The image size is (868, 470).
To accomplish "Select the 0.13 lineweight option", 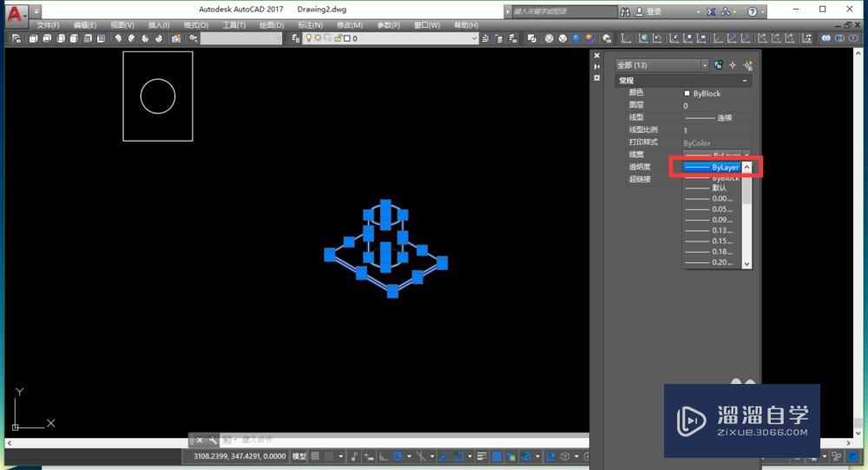I will (712, 230).
